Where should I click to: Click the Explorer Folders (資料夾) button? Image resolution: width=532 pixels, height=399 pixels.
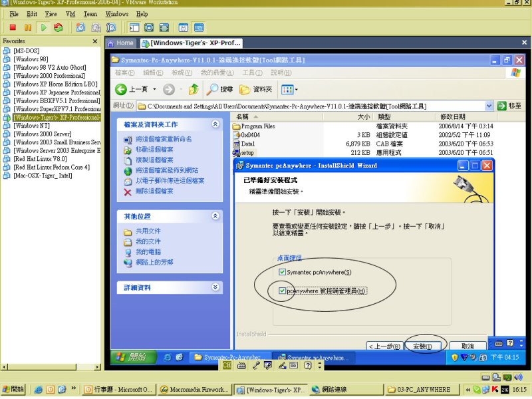pyautogui.click(x=256, y=89)
